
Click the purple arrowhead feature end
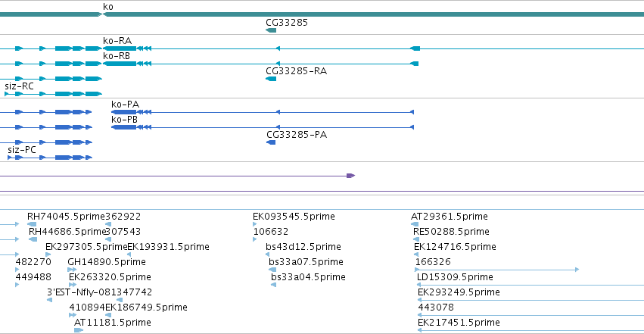click(x=350, y=176)
